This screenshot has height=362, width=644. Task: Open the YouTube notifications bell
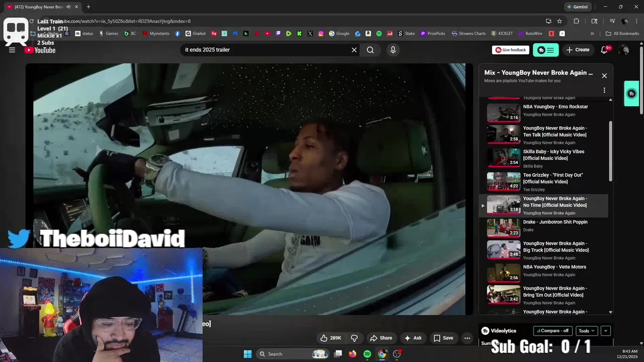[605, 50]
